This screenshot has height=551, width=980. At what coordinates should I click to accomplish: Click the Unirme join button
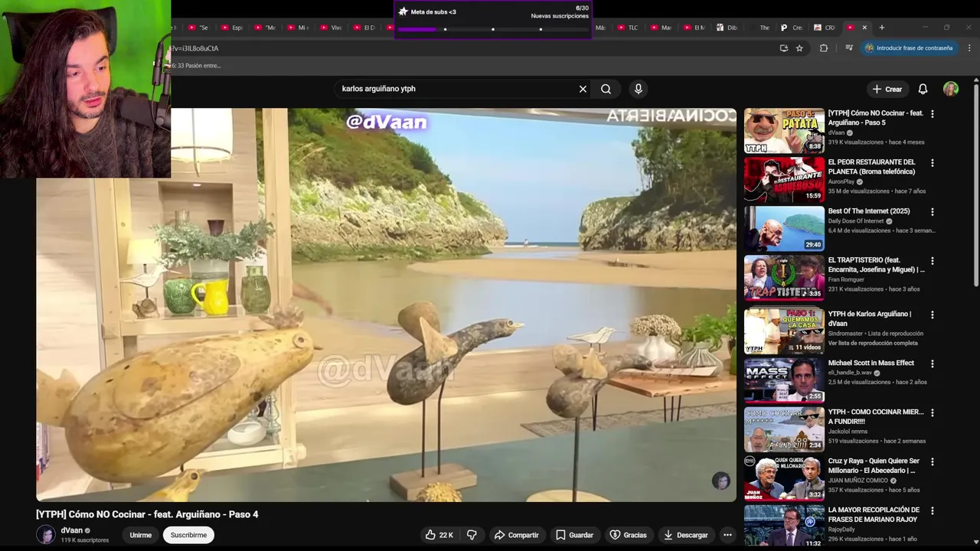click(140, 535)
